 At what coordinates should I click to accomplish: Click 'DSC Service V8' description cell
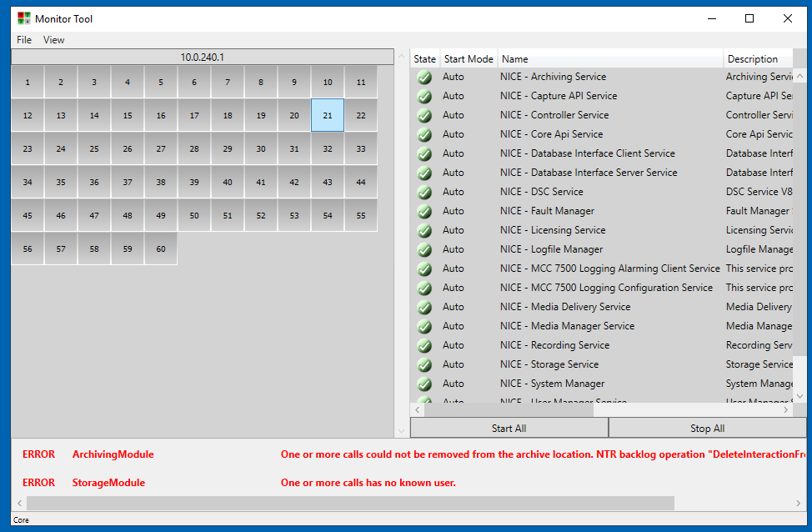pos(759,192)
